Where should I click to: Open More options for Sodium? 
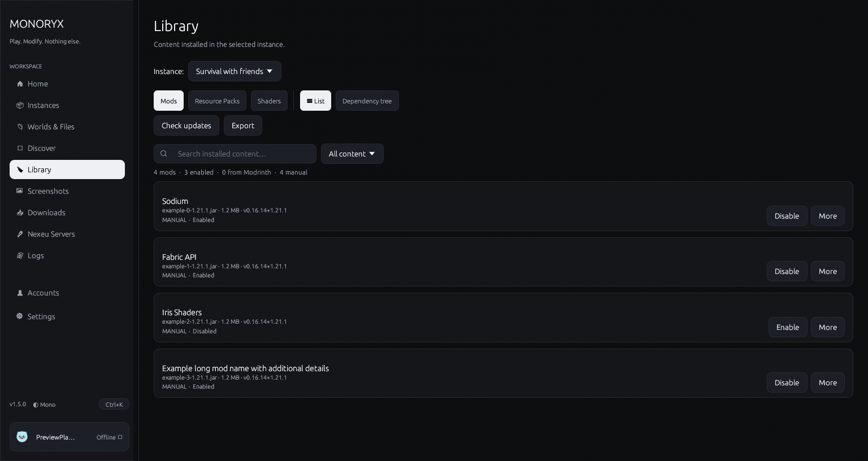point(828,216)
